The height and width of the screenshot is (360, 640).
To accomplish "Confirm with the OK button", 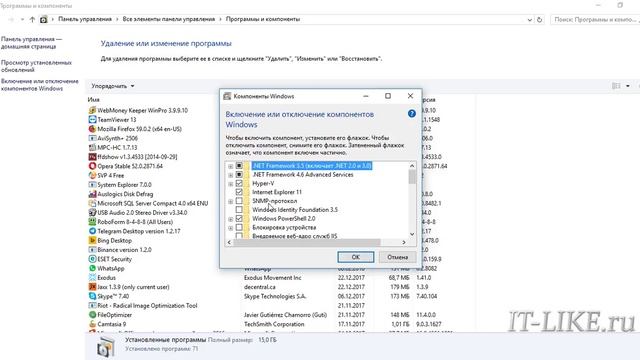I will 356,257.
